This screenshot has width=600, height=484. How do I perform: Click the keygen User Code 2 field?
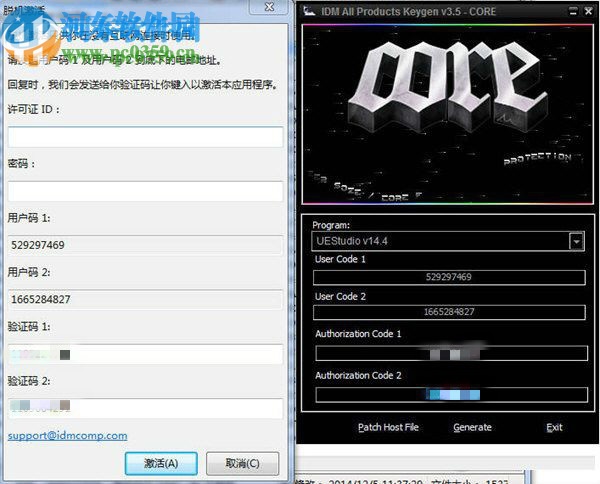coord(449,312)
